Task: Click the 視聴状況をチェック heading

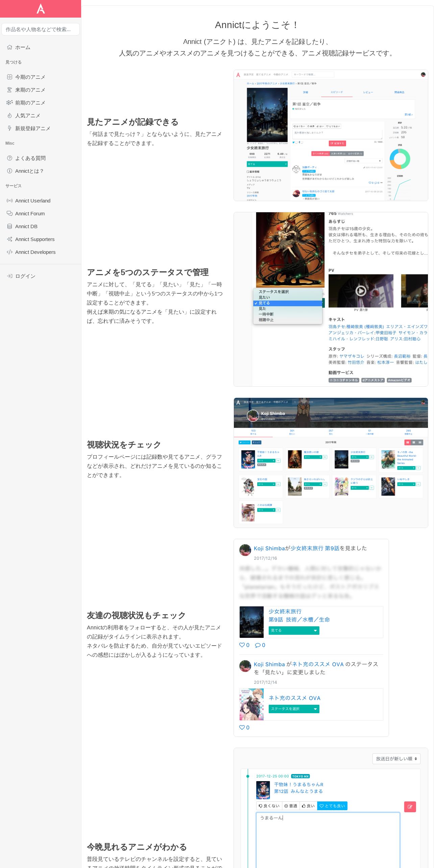Action: (x=124, y=445)
